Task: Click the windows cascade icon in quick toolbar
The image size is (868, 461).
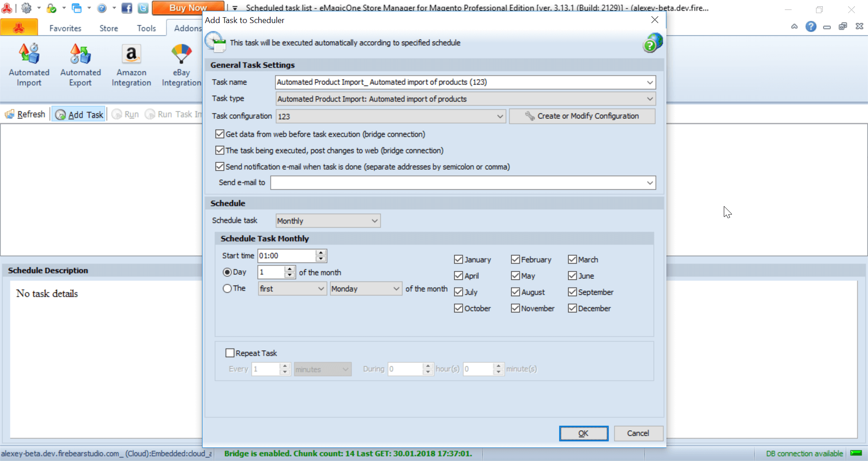Action: coord(77,8)
